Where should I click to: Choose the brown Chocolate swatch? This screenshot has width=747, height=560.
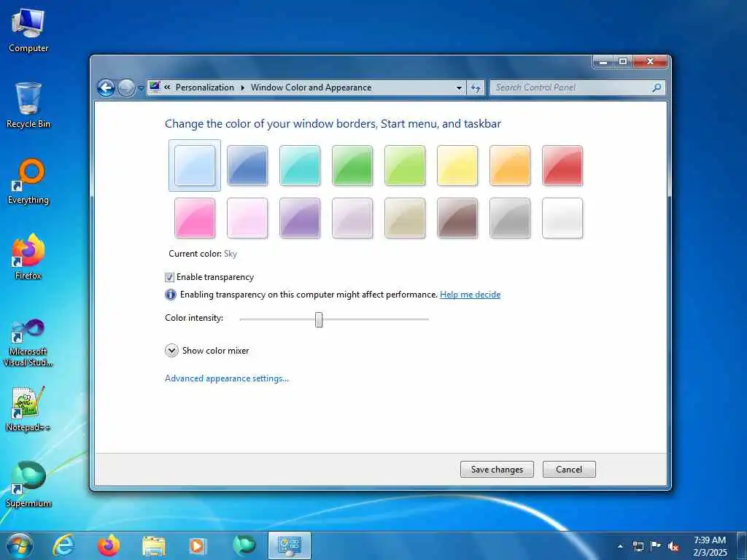coord(457,218)
